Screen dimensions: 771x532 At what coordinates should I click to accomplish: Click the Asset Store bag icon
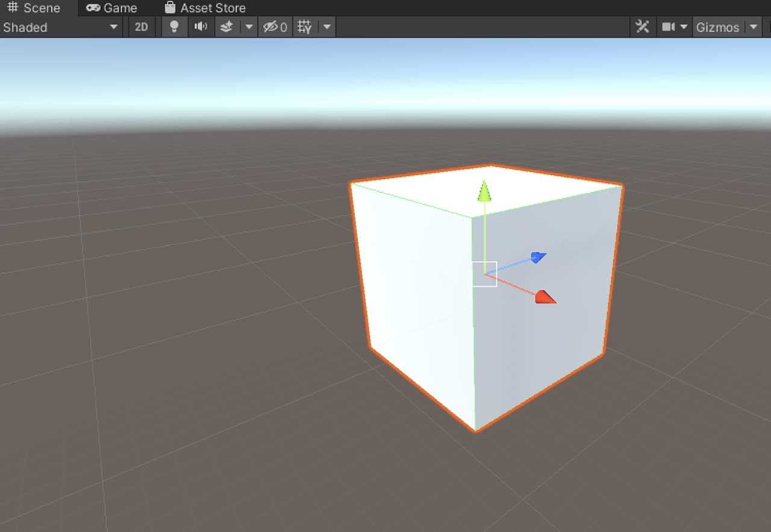(169, 8)
